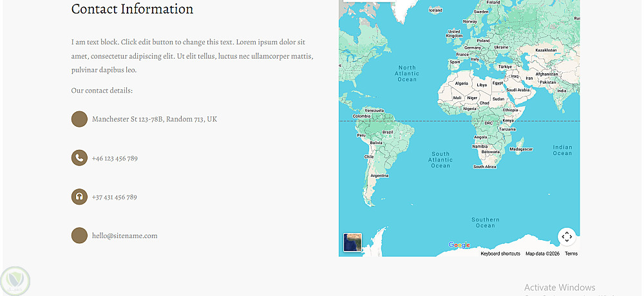This screenshot has width=644, height=296.
Task: Click South Atlantic Ocean label on map
Action: click(440, 160)
